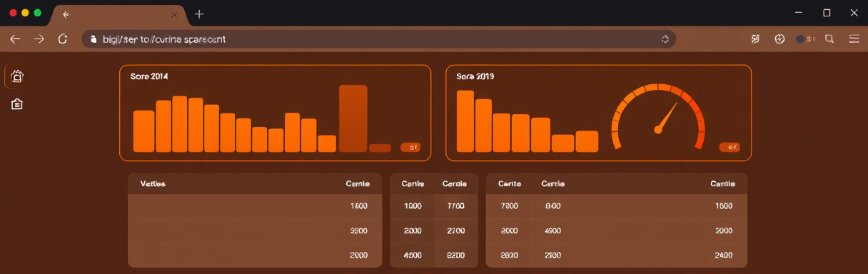
Task: Click the dark circle profile icon in toolbar
Action: 800,39
